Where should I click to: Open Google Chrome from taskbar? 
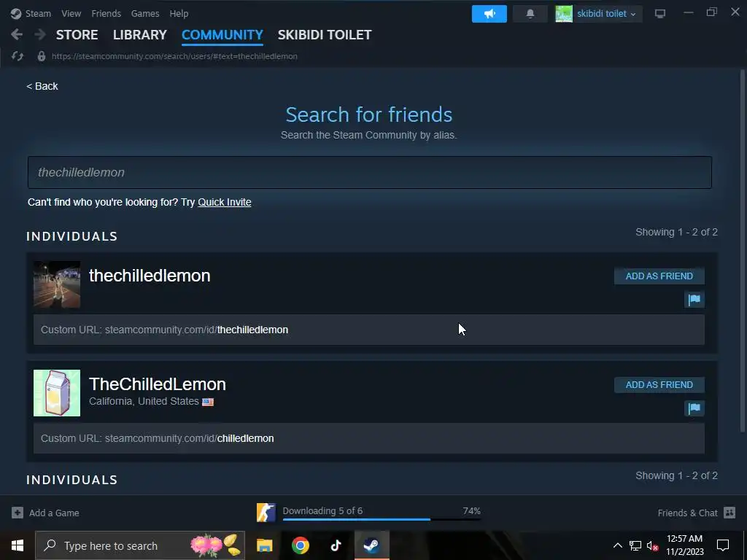click(300, 545)
